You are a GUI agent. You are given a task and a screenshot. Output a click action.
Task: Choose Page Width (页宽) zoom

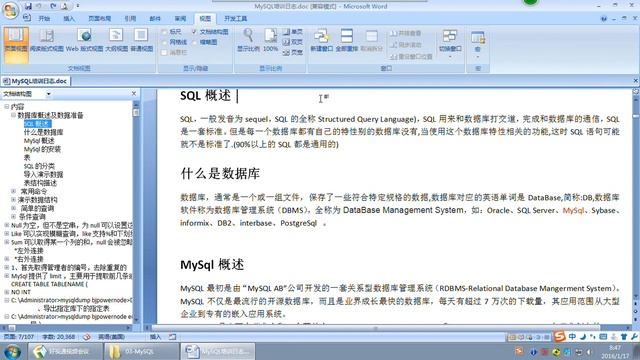[x=293, y=52]
